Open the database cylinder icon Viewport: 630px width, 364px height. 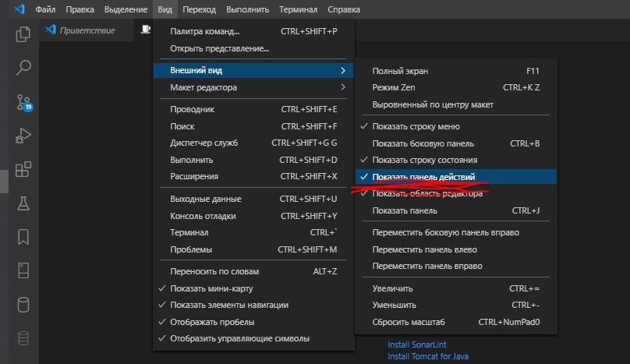tap(23, 305)
